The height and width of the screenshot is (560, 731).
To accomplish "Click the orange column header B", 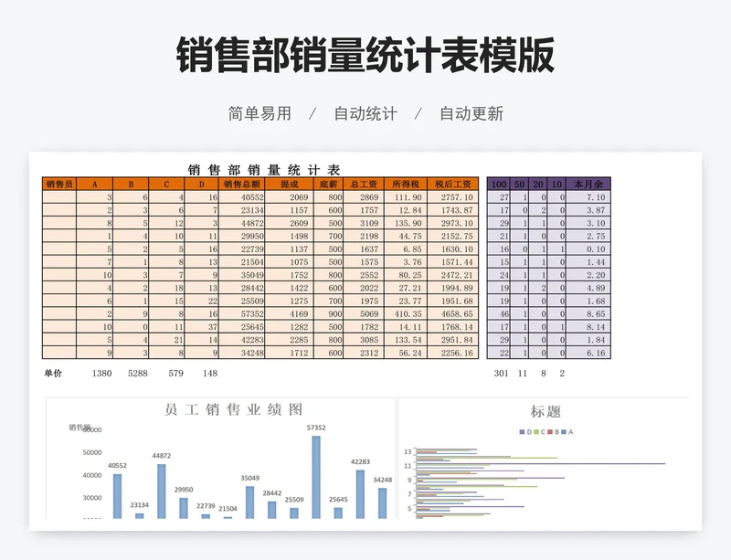I will (x=131, y=185).
